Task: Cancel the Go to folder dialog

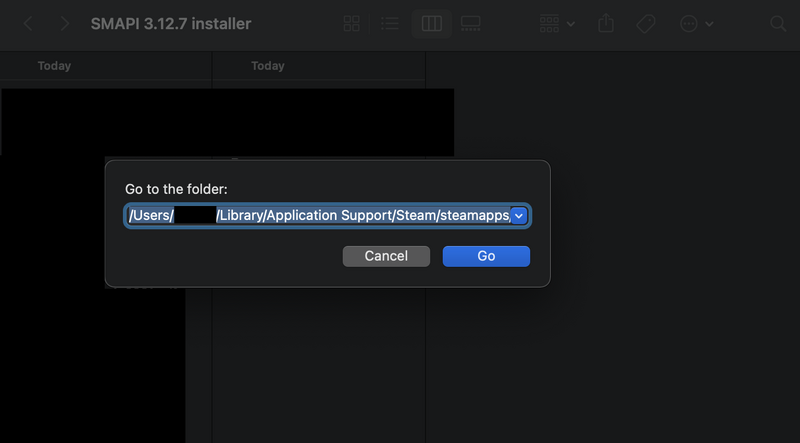Action: (x=386, y=256)
